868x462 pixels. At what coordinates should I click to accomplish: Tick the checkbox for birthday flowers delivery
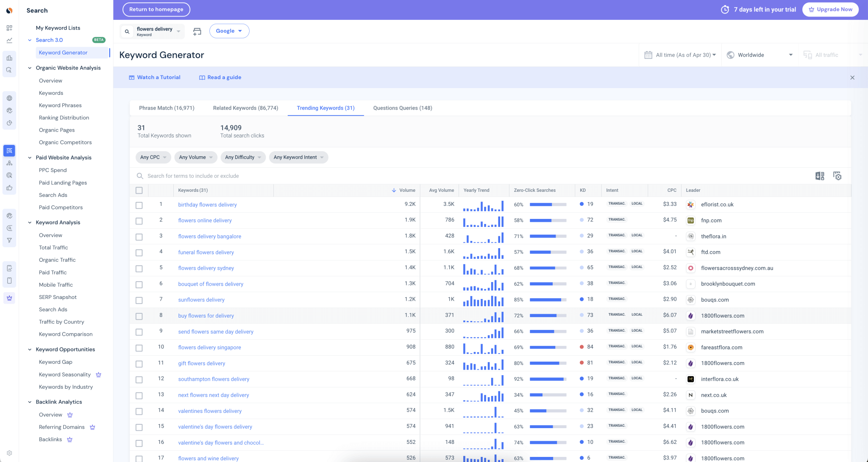[x=139, y=205]
